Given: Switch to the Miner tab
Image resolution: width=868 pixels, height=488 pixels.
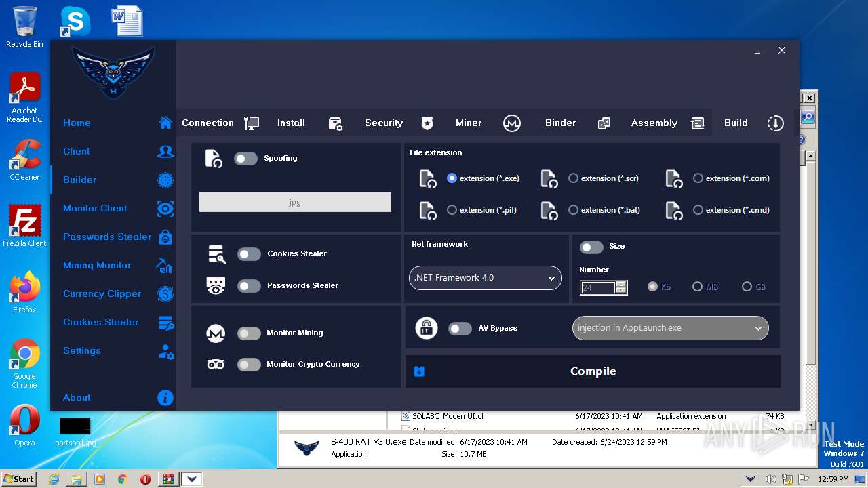Looking at the screenshot, I should click(x=469, y=123).
